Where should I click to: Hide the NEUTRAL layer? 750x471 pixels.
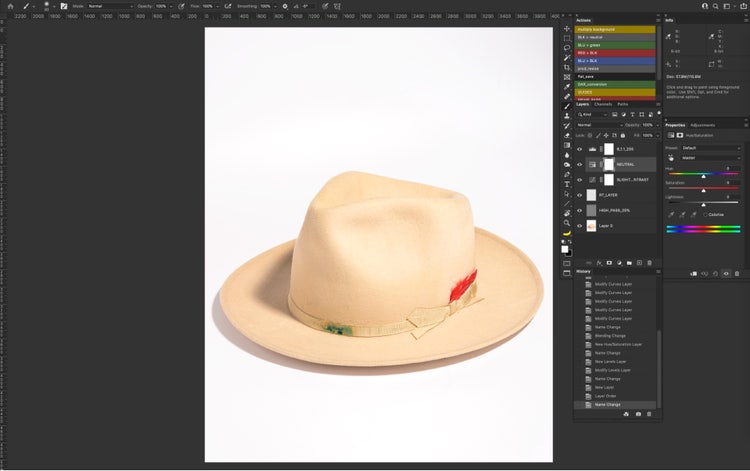579,164
